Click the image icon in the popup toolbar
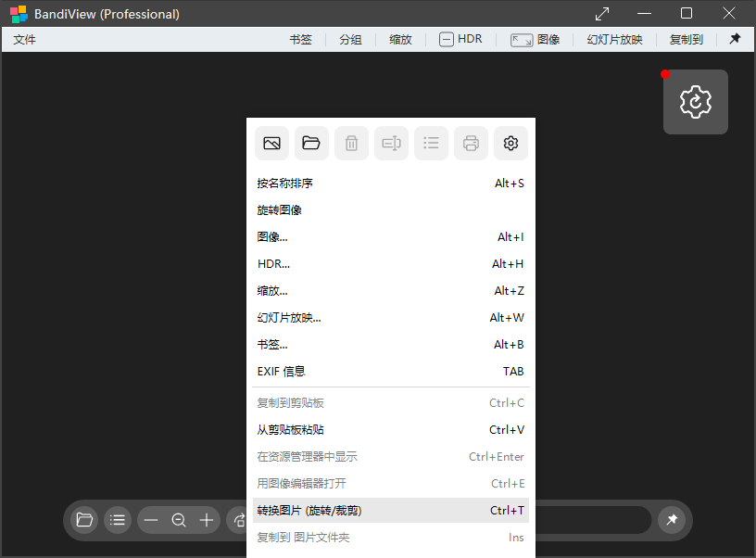 (271, 143)
